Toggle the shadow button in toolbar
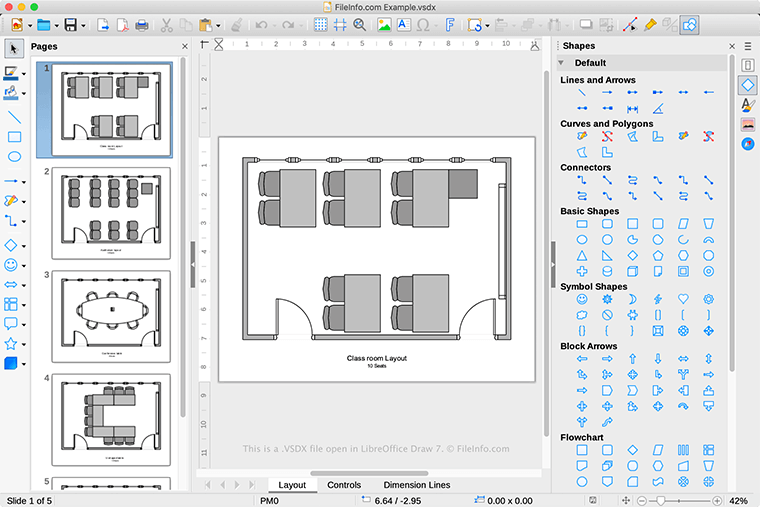760x507 pixels. (586, 25)
